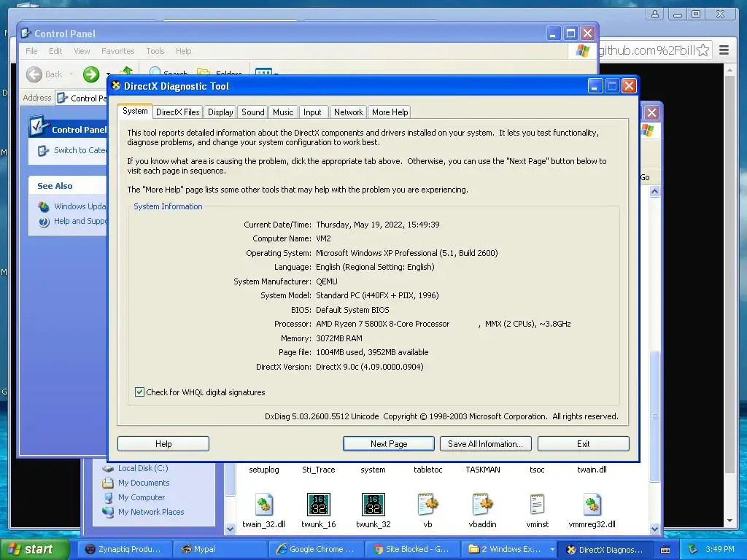This screenshot has height=560, width=747.
Task: Exit the DirectX Diagnostic Tool
Action: point(583,444)
